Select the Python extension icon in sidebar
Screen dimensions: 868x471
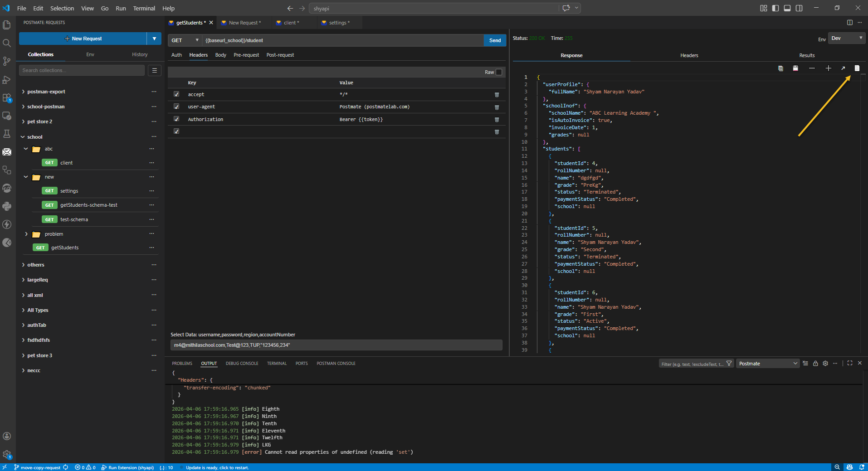[x=7, y=206]
